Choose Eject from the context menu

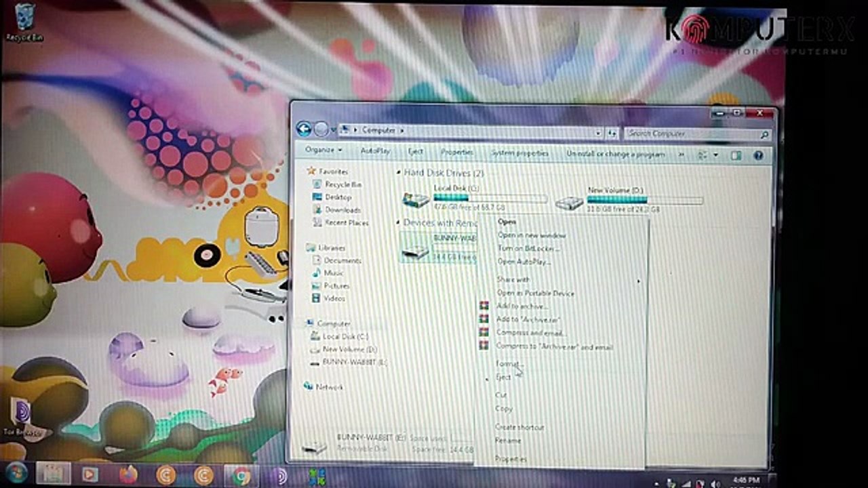503,378
